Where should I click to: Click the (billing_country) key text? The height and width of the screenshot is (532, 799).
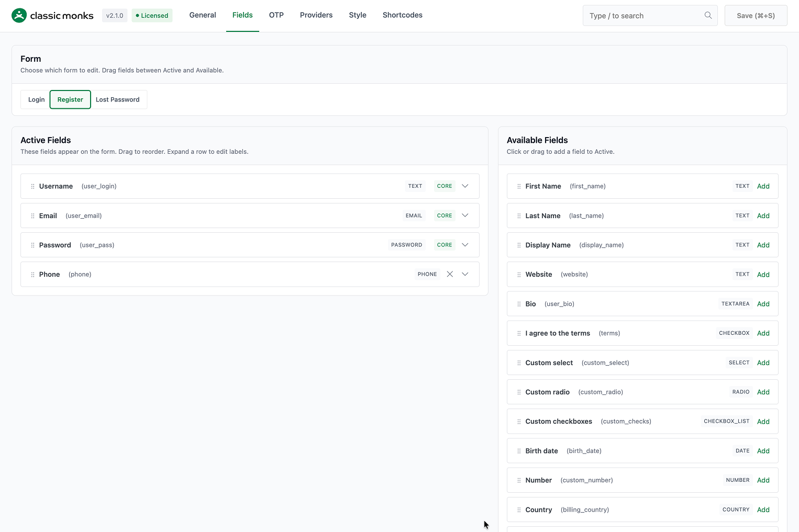click(585, 510)
